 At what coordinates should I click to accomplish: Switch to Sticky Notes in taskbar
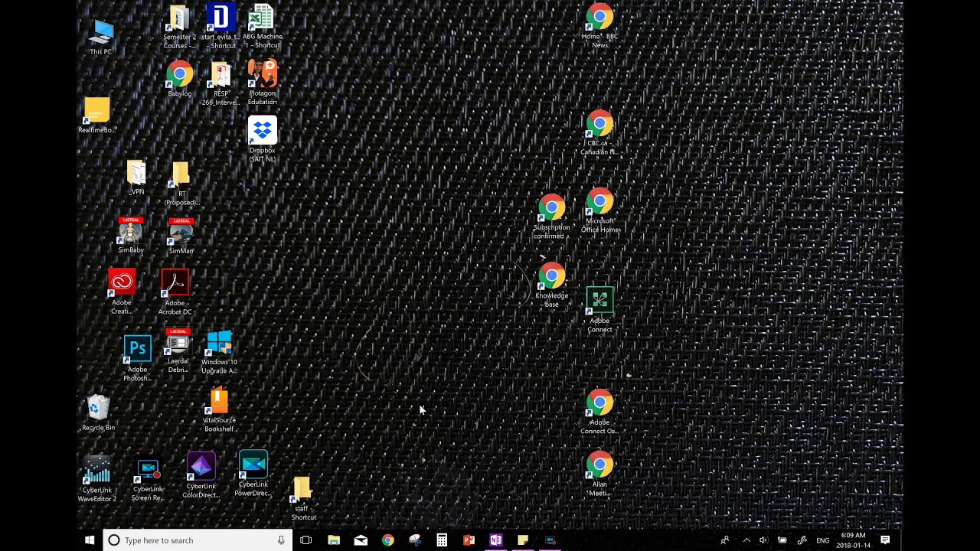[523, 540]
